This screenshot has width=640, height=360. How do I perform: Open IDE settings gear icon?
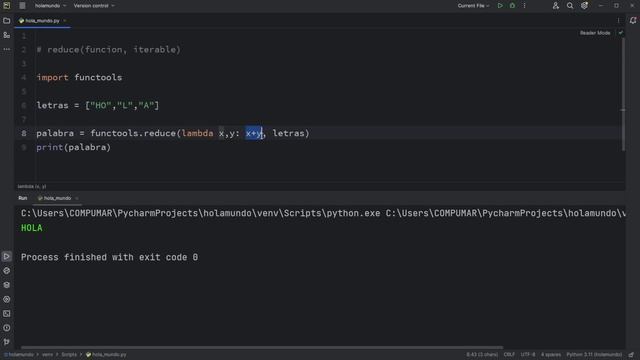[x=584, y=6]
